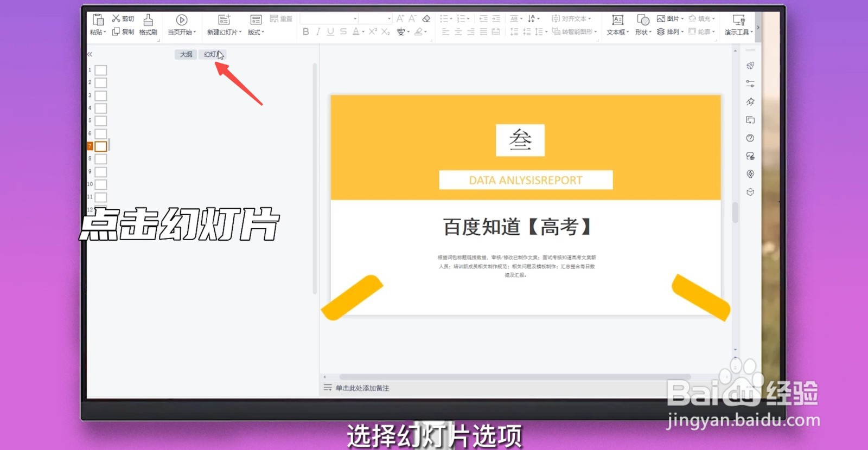Screen dimensions: 868x450
Task: Collapse slide panel with double chevron
Action: click(90, 54)
